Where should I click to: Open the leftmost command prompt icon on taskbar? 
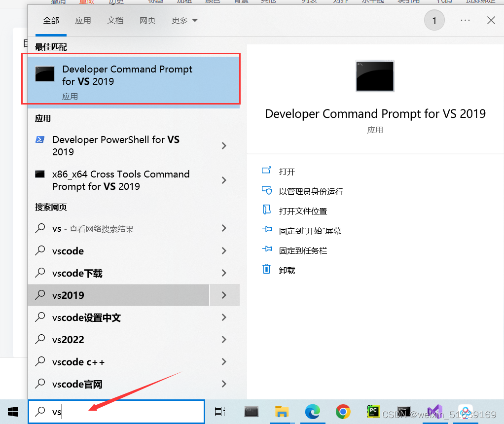click(x=251, y=411)
